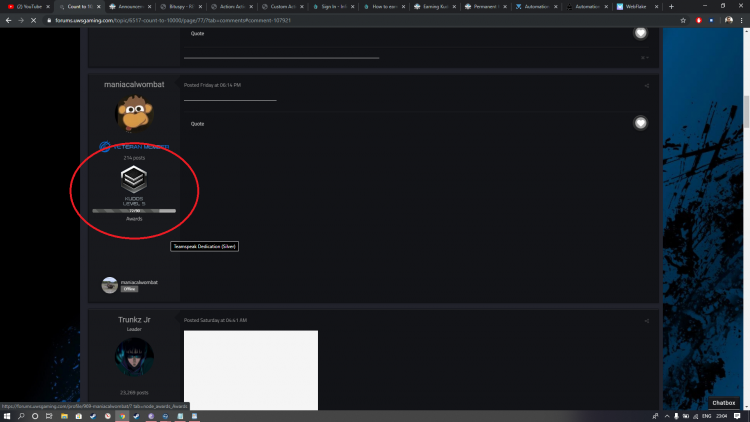This screenshot has width=750, height=422.
Task: Click the heart icon on the top post
Action: [640, 33]
